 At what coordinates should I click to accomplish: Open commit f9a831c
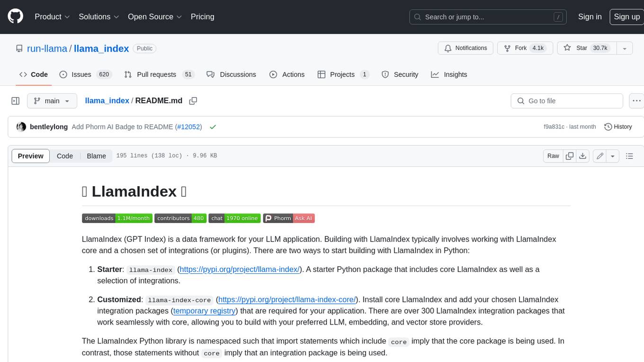click(554, 127)
